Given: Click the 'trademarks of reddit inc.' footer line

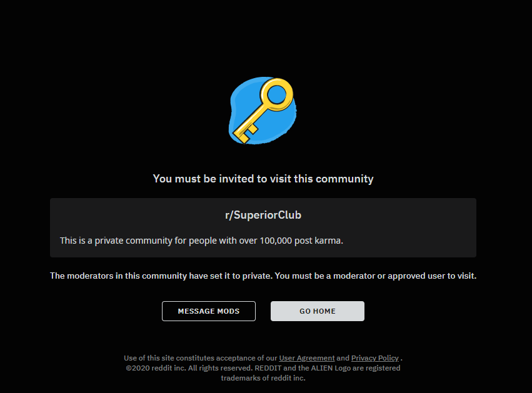Looking at the screenshot, I should (x=263, y=378).
